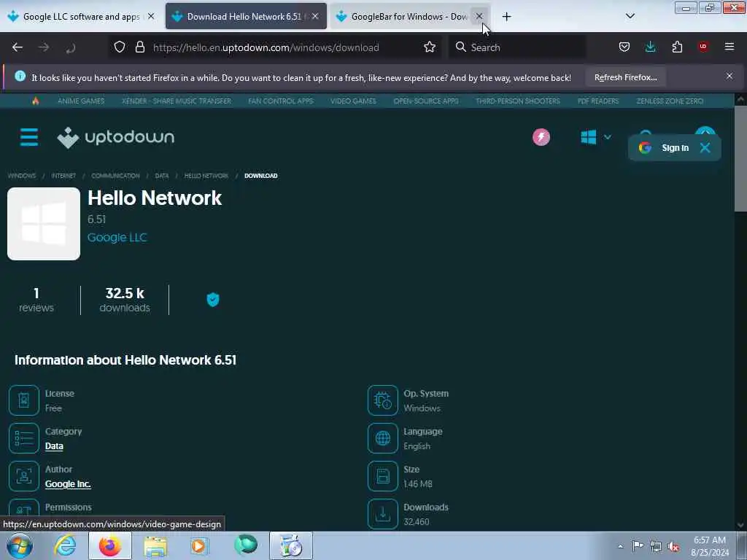Click the Communication breadcrumb link
Screen dimensions: 747x560
pyautogui.click(x=115, y=176)
